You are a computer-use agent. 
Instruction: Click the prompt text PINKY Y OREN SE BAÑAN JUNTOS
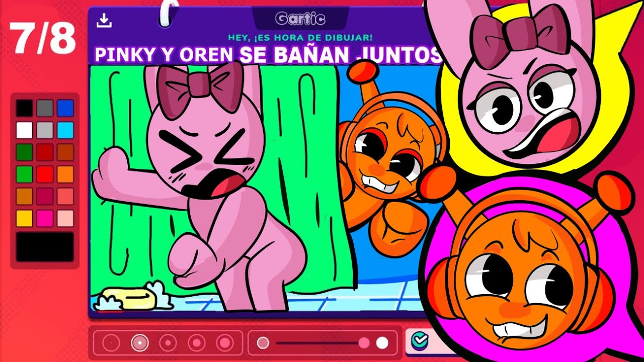pos(268,54)
